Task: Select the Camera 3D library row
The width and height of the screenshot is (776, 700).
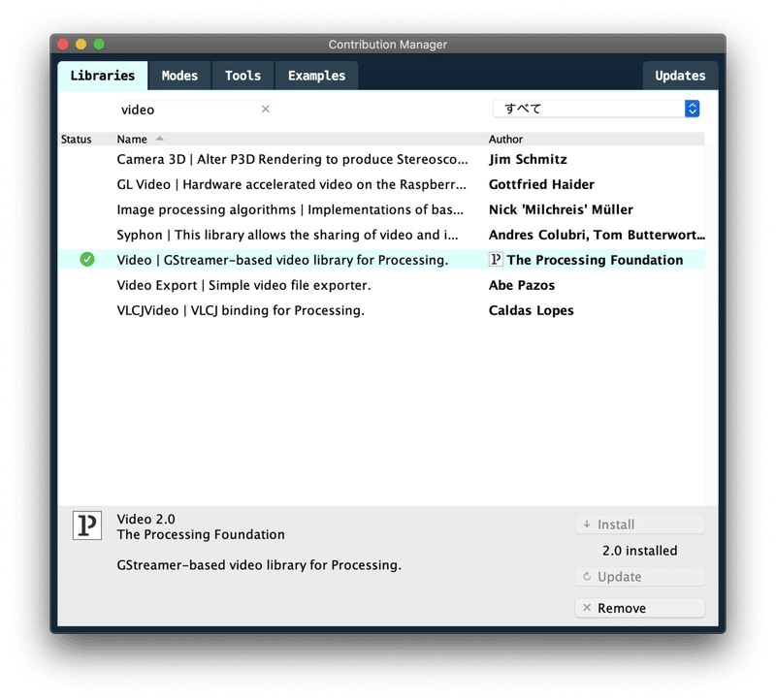Action: click(381, 159)
